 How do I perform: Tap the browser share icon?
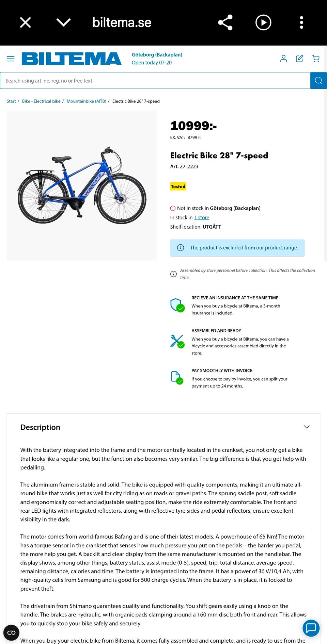[x=225, y=22]
